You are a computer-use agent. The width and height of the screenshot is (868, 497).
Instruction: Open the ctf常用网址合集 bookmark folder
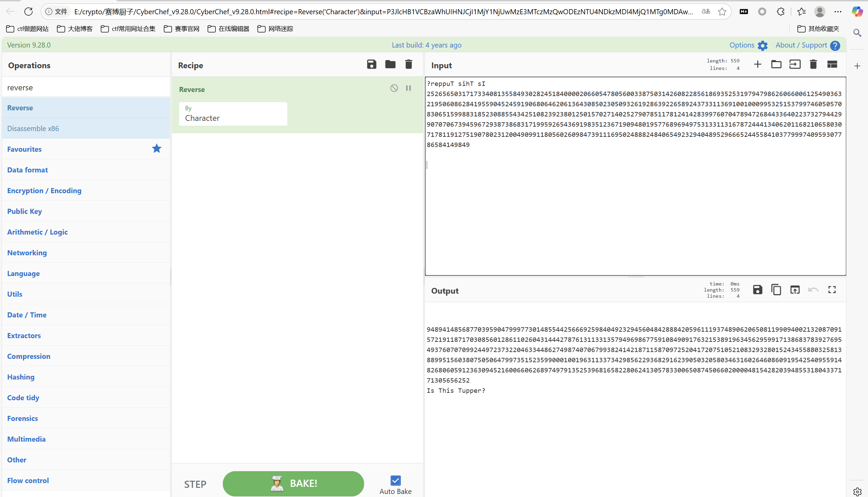128,29
